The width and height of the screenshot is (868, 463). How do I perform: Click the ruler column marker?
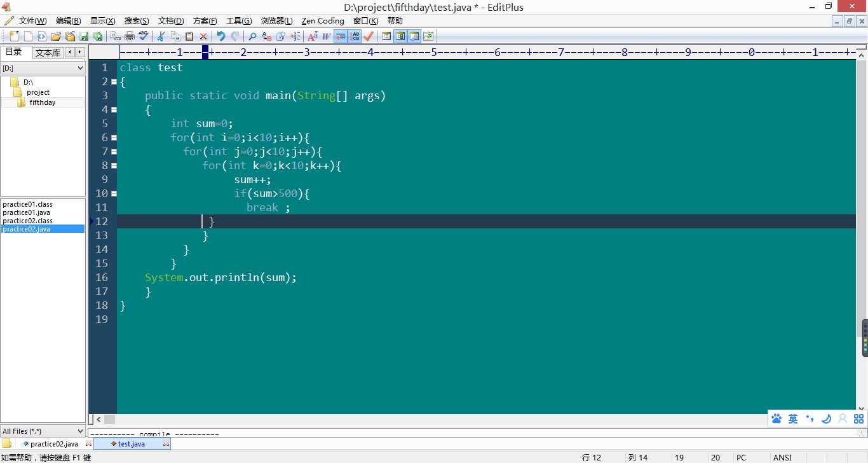(205, 52)
